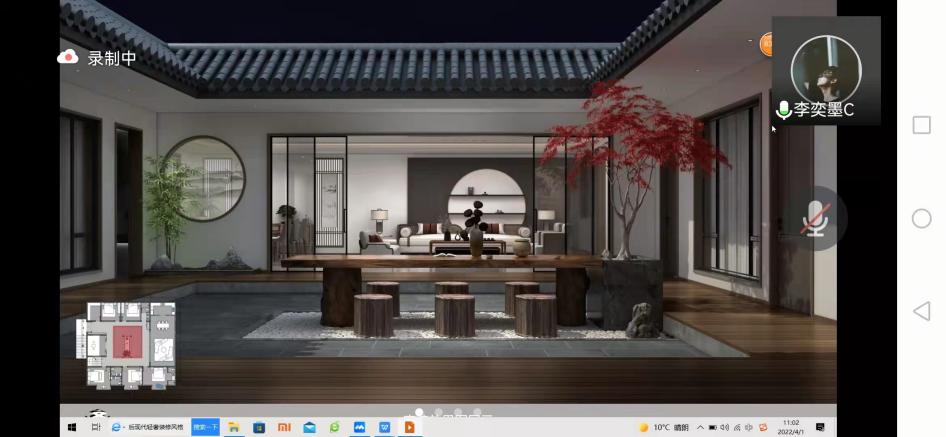This screenshot has height=437, width=946.
Task: Open the 10°C 晴朗 weather widget
Action: [665, 427]
